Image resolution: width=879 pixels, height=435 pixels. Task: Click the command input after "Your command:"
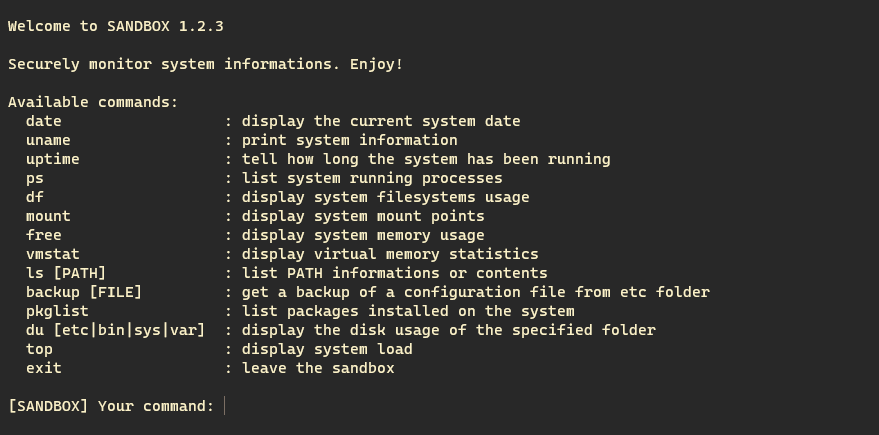[x=549, y=406]
